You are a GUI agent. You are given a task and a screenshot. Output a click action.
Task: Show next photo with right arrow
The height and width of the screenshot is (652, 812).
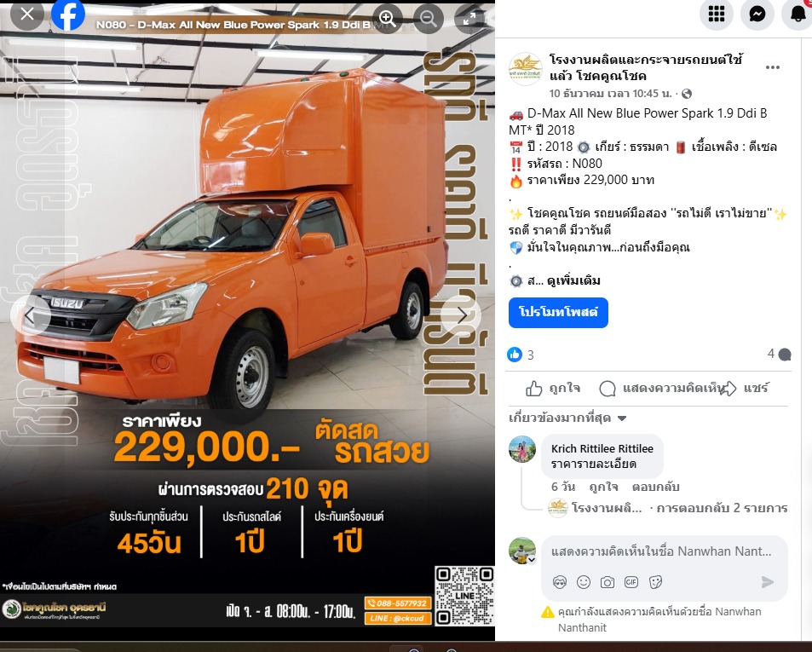(462, 314)
